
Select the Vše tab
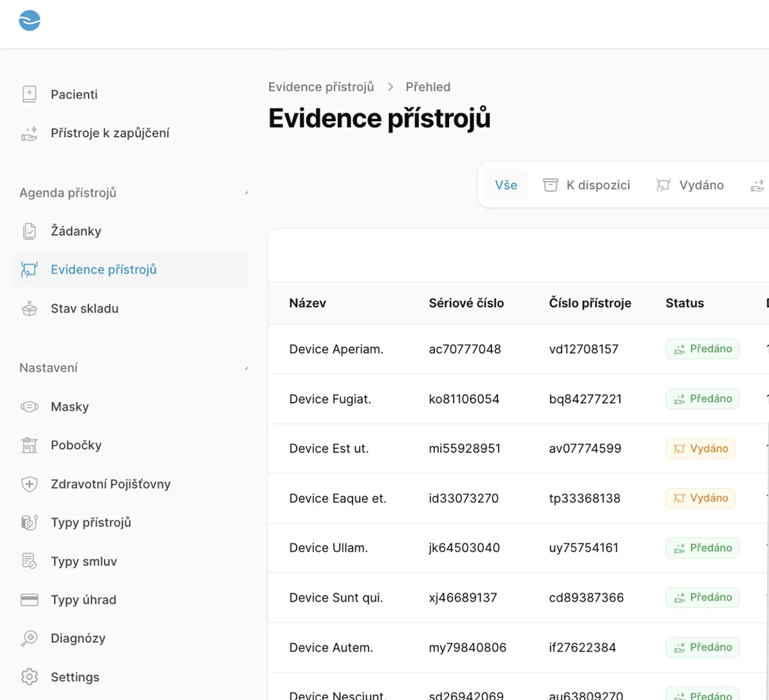click(506, 185)
